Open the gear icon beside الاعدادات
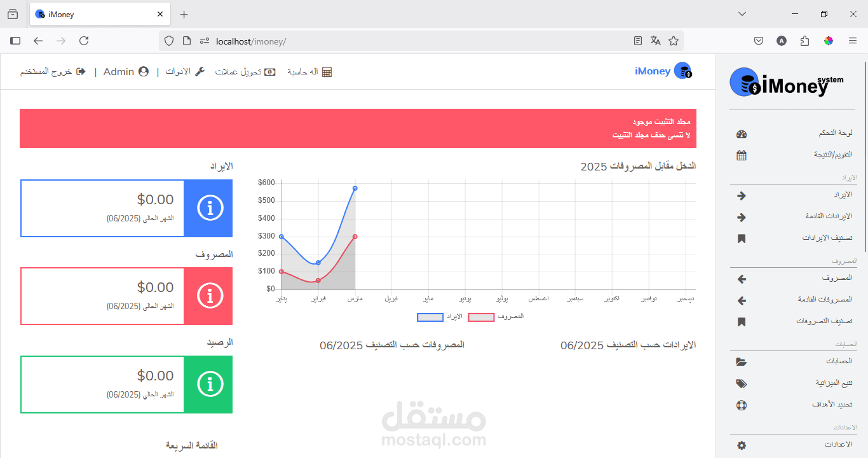This screenshot has width=868, height=458. pyautogui.click(x=742, y=445)
